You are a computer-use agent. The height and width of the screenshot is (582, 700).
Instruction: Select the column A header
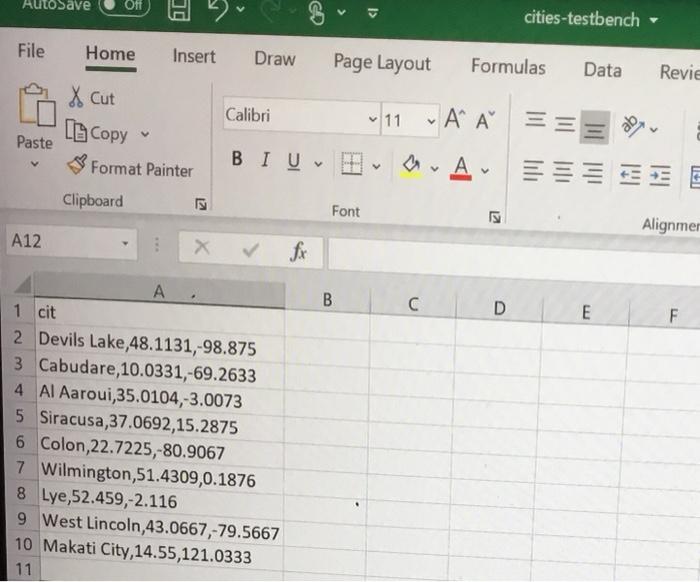coord(159,291)
